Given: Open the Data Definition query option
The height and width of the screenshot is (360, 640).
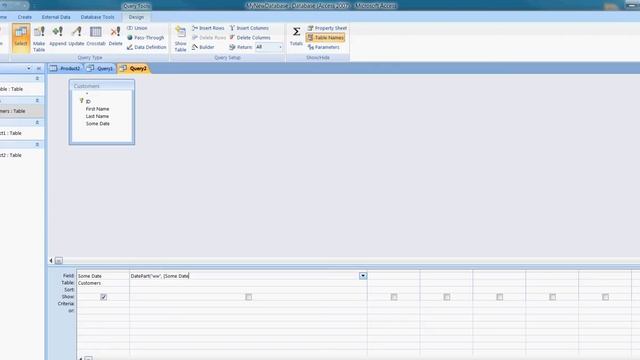Looking at the screenshot, I should (147, 47).
